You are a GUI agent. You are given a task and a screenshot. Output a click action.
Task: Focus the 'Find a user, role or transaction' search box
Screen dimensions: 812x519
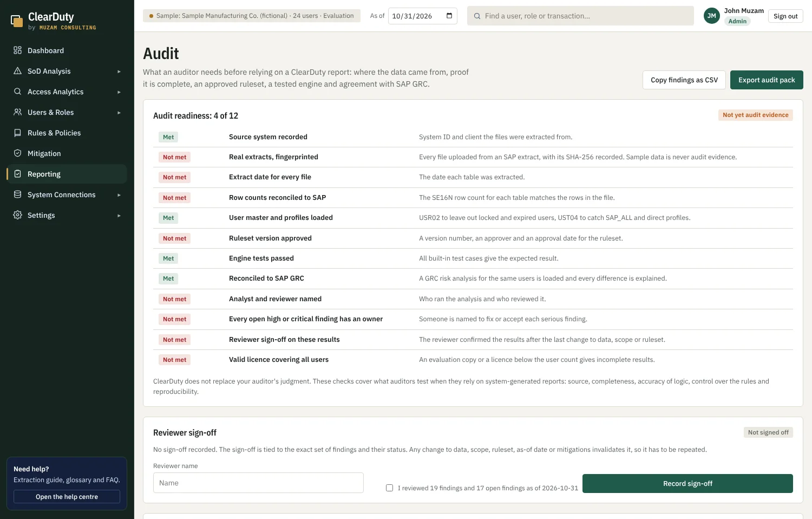pyautogui.click(x=580, y=16)
